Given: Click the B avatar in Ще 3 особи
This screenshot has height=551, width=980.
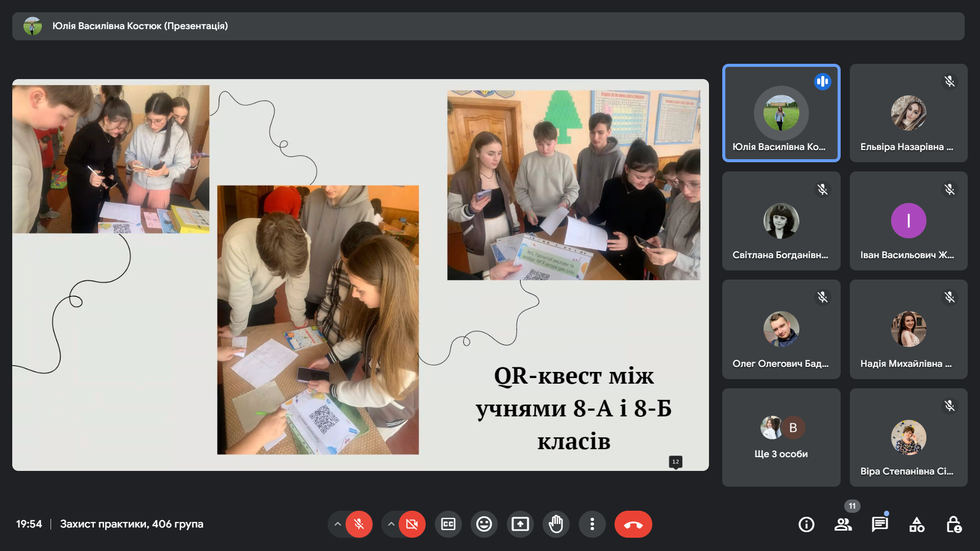Looking at the screenshot, I should (793, 428).
